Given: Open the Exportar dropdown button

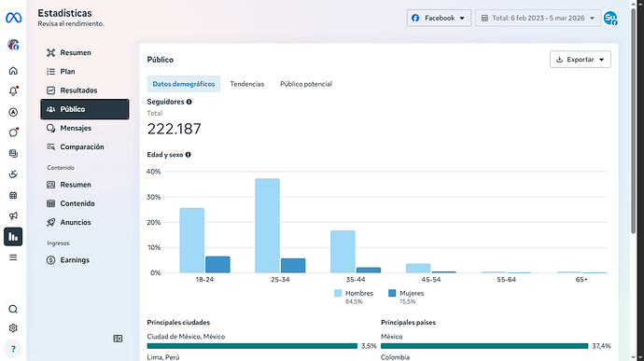Looking at the screenshot, I should point(581,60).
